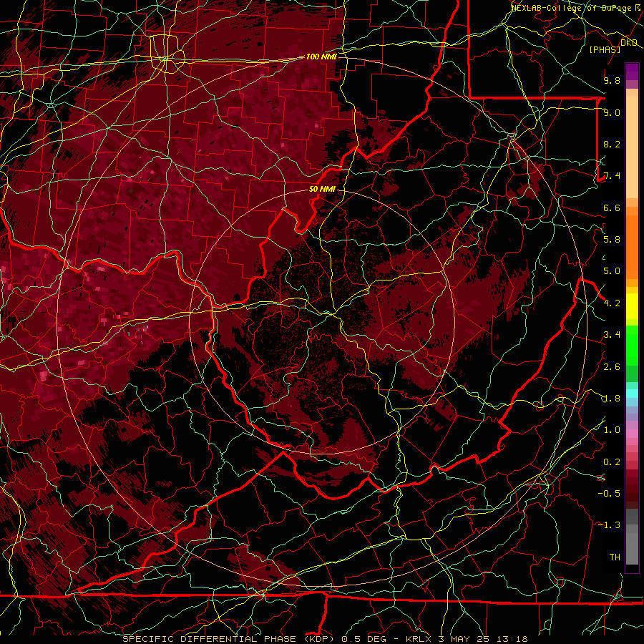Select the -0.5 scale label
This screenshot has width=644, height=644.
click(x=609, y=493)
